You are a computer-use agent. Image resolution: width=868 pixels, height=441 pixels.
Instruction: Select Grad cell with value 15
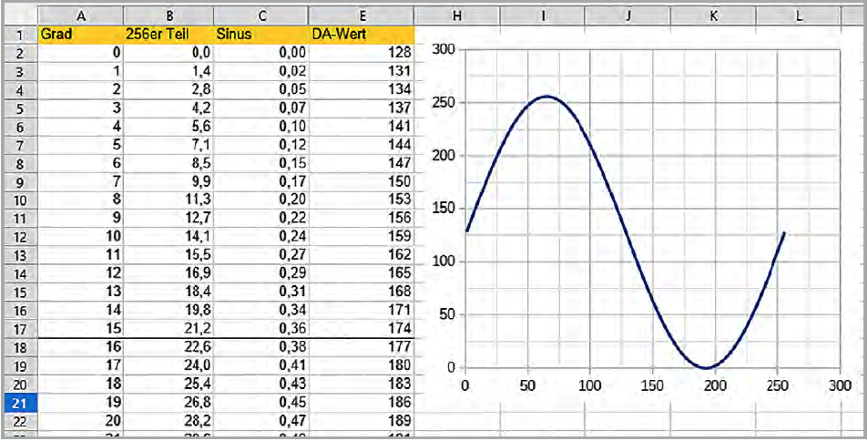[x=81, y=329]
